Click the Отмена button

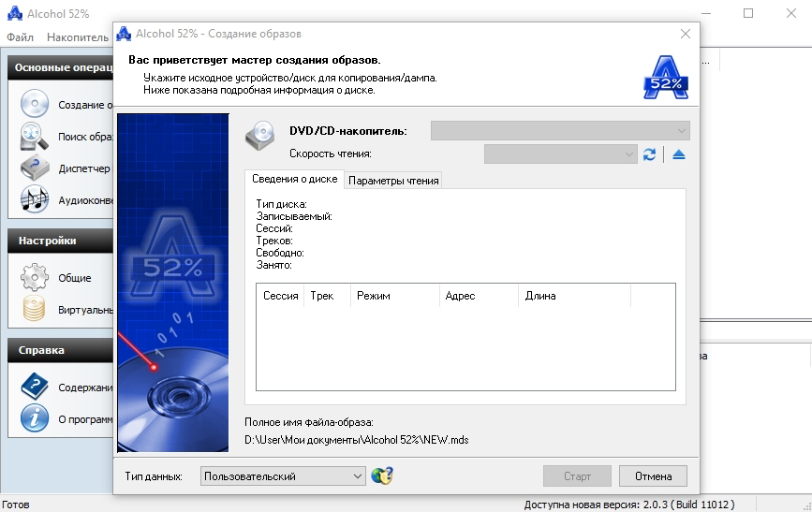pos(653,476)
